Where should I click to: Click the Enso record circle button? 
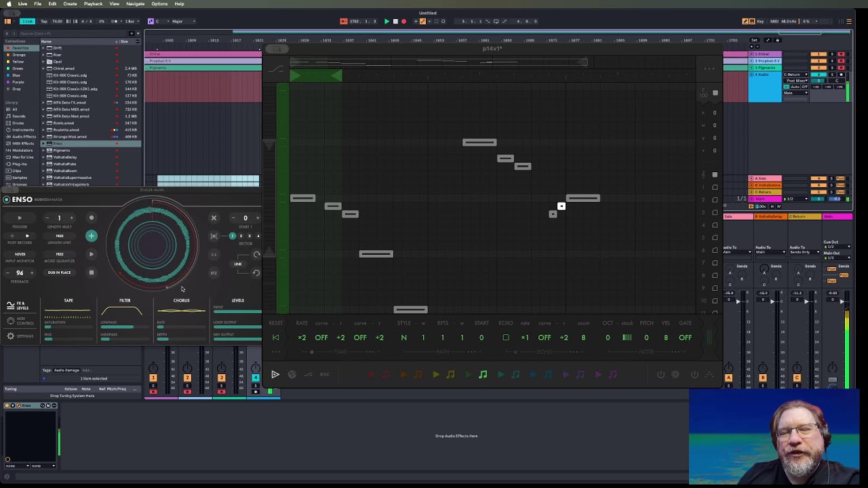[92, 218]
